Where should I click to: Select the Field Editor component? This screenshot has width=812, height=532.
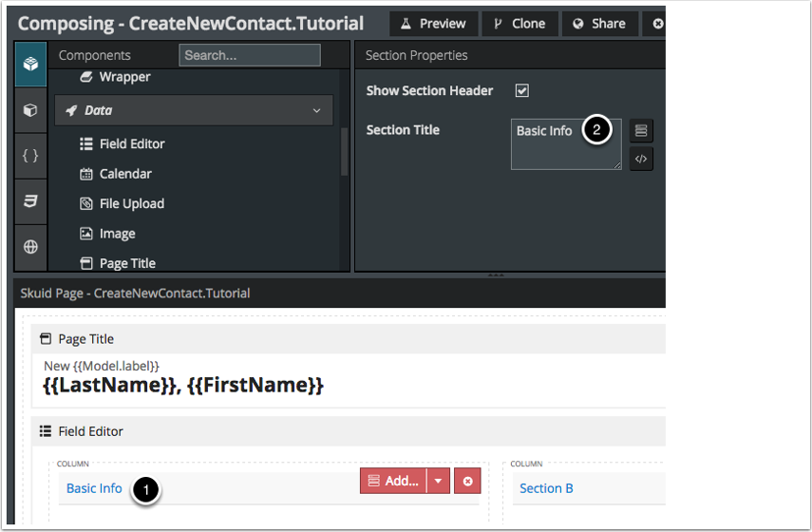click(x=131, y=144)
